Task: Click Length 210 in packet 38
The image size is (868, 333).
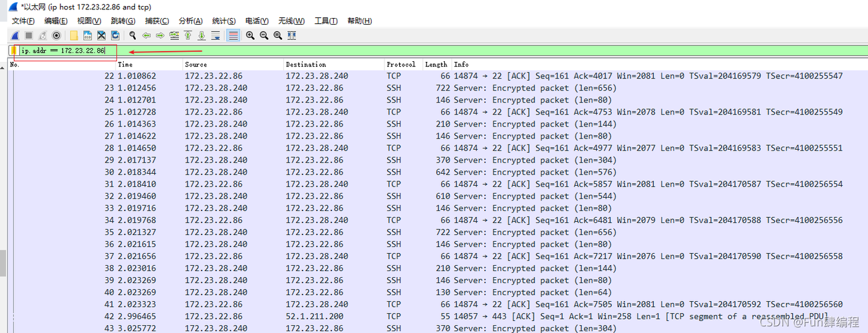Action: point(442,268)
